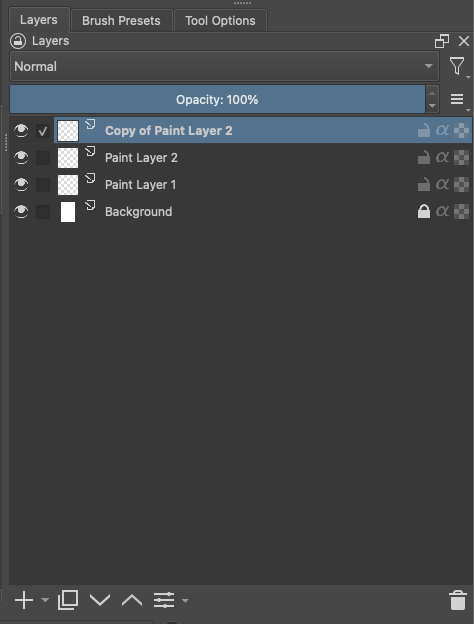
Task: Click layer type icon of Paint Layer 2
Action: pos(90,151)
